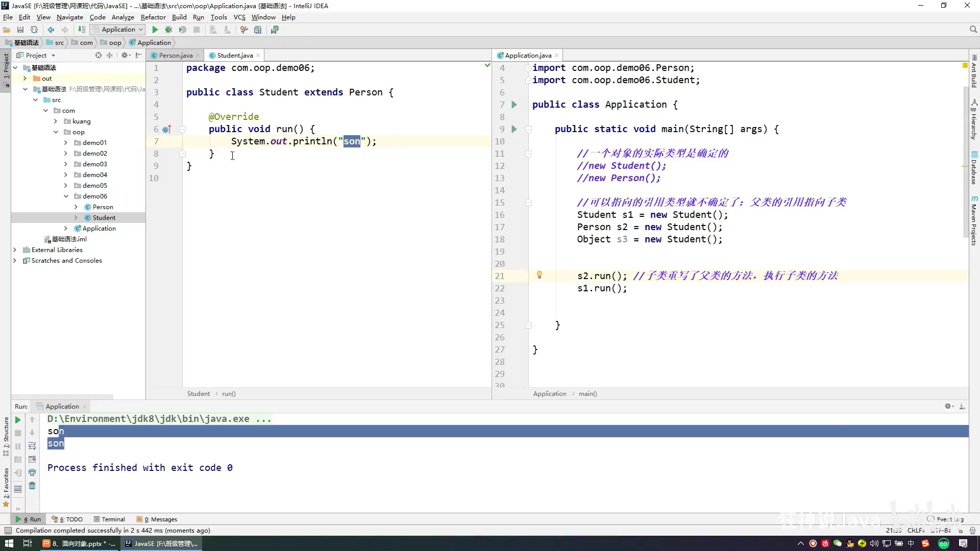980x551 pixels.
Task: Switch to the Person.java editor tab
Action: pyautogui.click(x=175, y=56)
